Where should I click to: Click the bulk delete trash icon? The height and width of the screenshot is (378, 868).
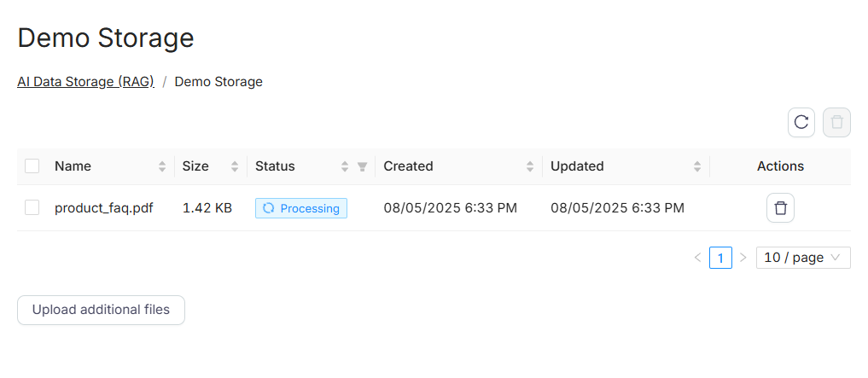(836, 122)
